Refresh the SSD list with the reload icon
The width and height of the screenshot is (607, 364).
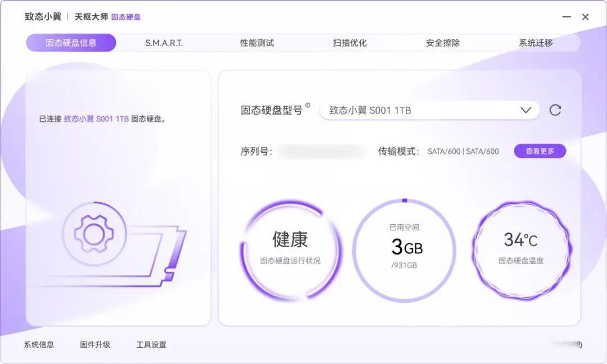pos(555,110)
